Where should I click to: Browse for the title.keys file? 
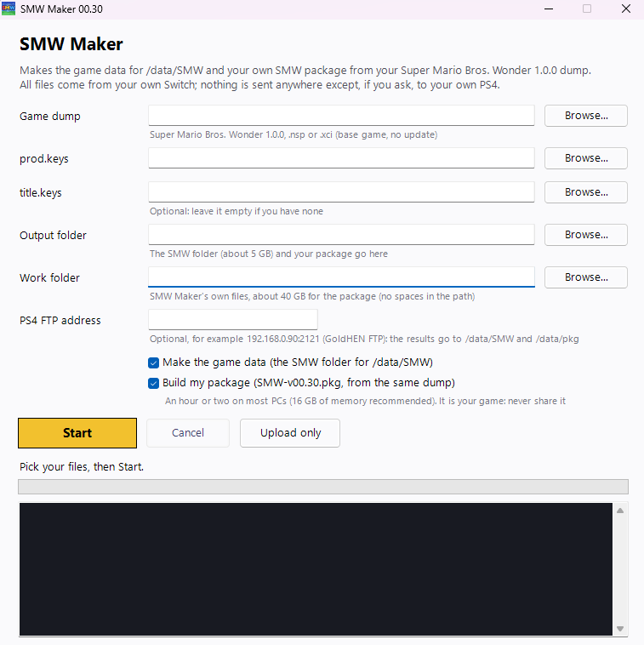[586, 192]
